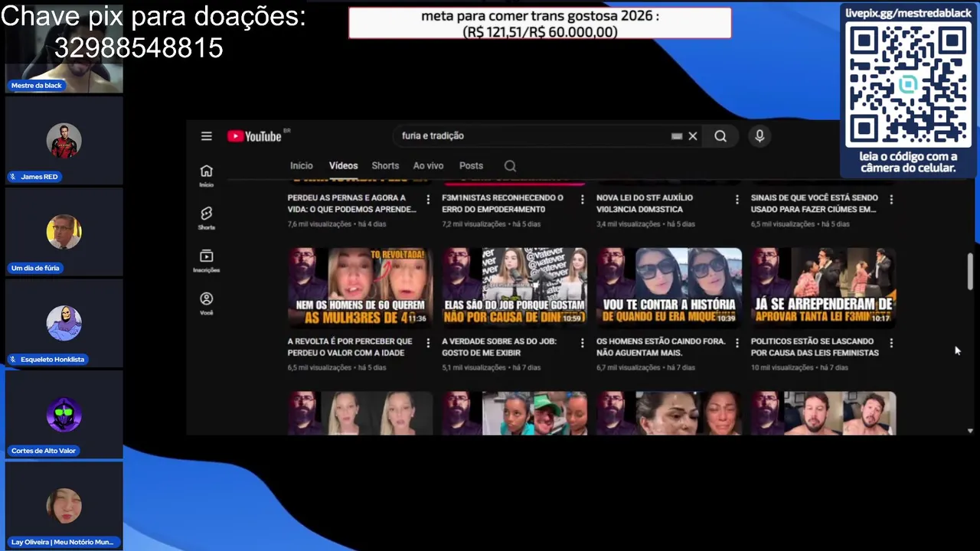The width and height of the screenshot is (980, 551).
Task: Open options for 'OS HOMENS ESTÃO CAINDO FORA'
Action: [x=737, y=343]
